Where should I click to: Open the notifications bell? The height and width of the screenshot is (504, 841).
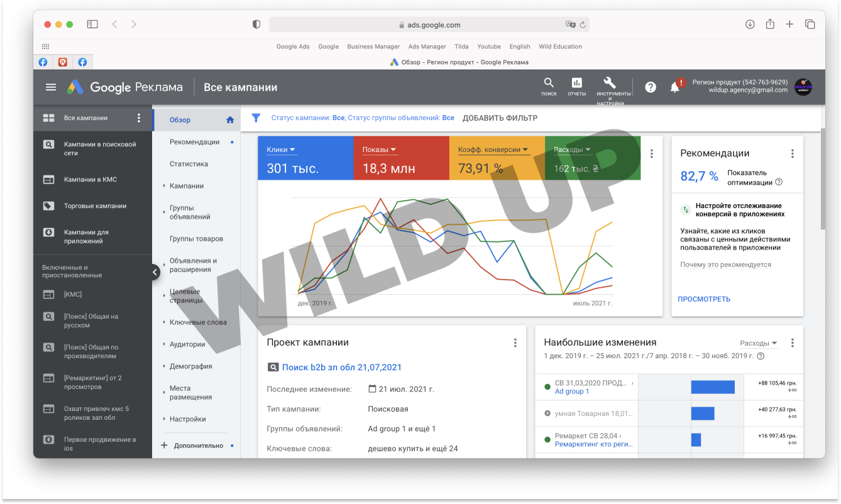point(675,87)
